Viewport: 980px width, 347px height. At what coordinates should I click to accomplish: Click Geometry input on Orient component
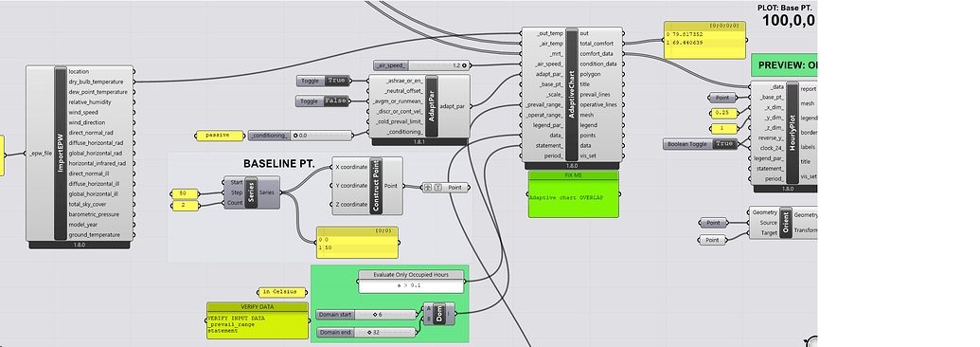pos(765,212)
